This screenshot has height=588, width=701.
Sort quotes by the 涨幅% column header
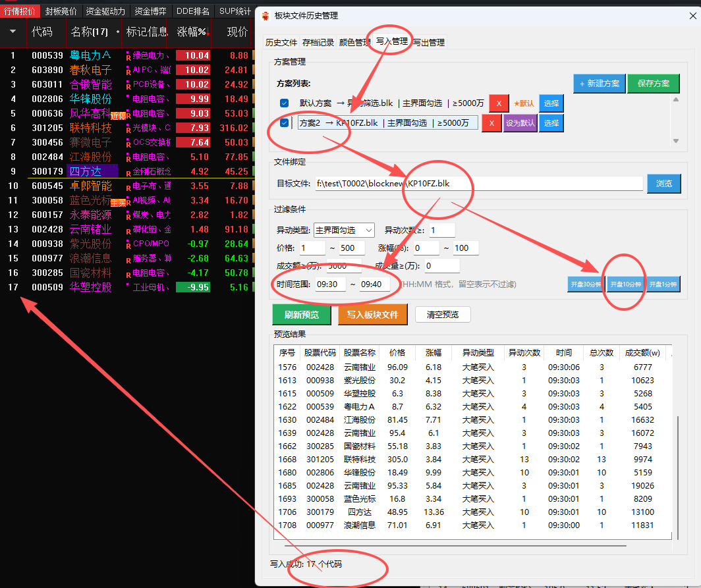click(192, 32)
